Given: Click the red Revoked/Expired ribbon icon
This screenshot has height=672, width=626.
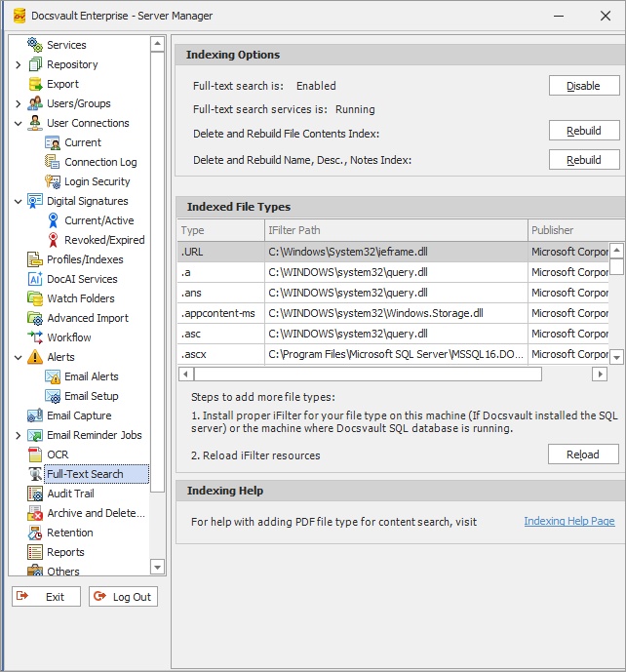Looking at the screenshot, I should pyautogui.click(x=53, y=240).
